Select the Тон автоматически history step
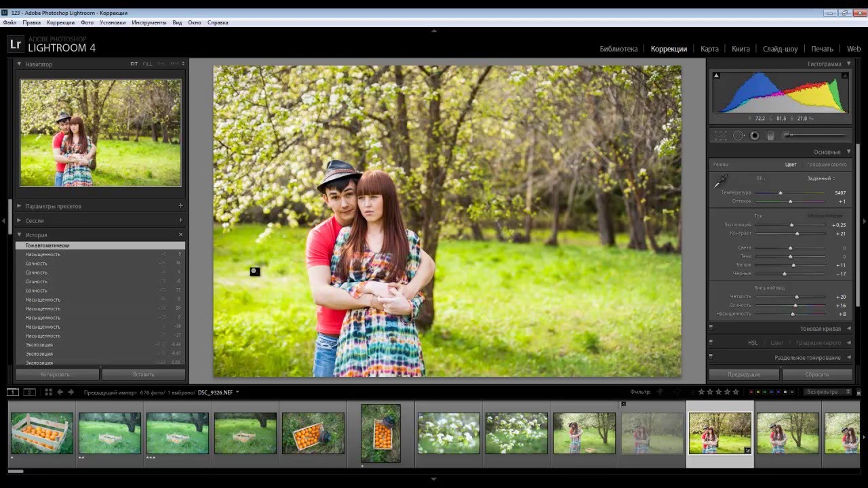Image resolution: width=868 pixels, height=488 pixels. click(100, 245)
